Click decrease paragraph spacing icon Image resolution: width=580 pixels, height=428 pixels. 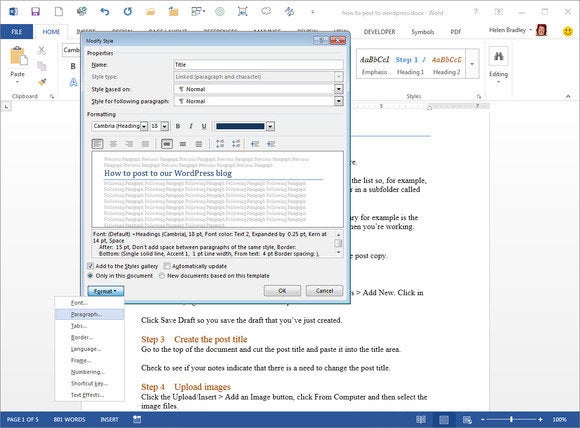point(236,144)
